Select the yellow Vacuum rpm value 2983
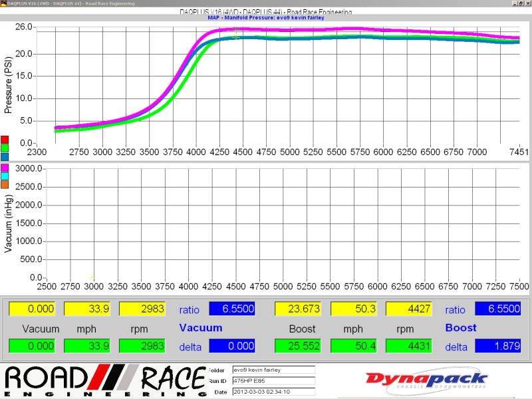Screen dimensions: 532x399 (142, 309)
